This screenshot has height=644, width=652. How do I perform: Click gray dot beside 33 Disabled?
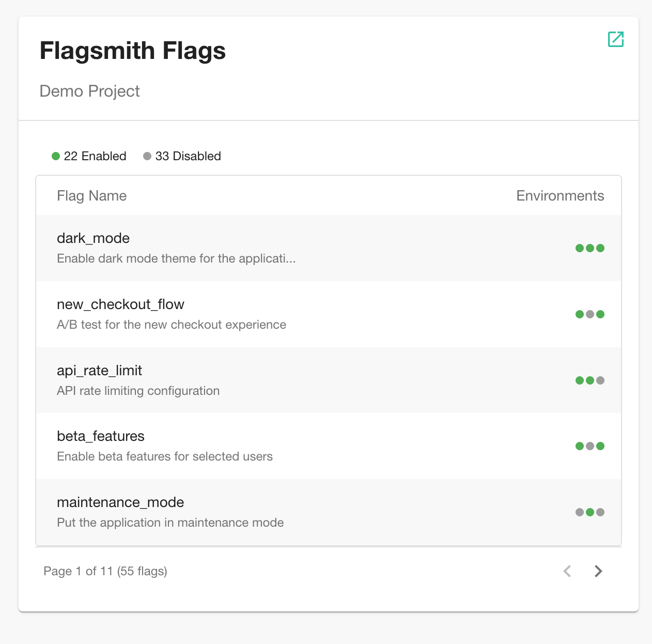(147, 156)
